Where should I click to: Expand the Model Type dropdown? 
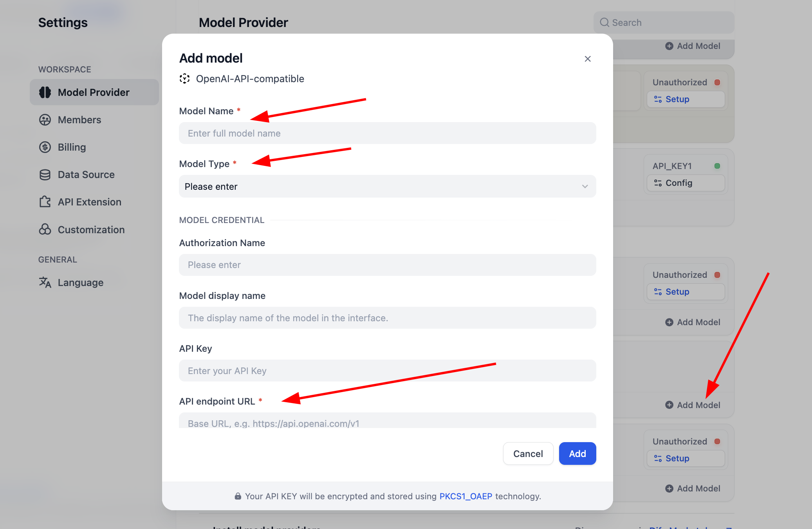tap(387, 186)
